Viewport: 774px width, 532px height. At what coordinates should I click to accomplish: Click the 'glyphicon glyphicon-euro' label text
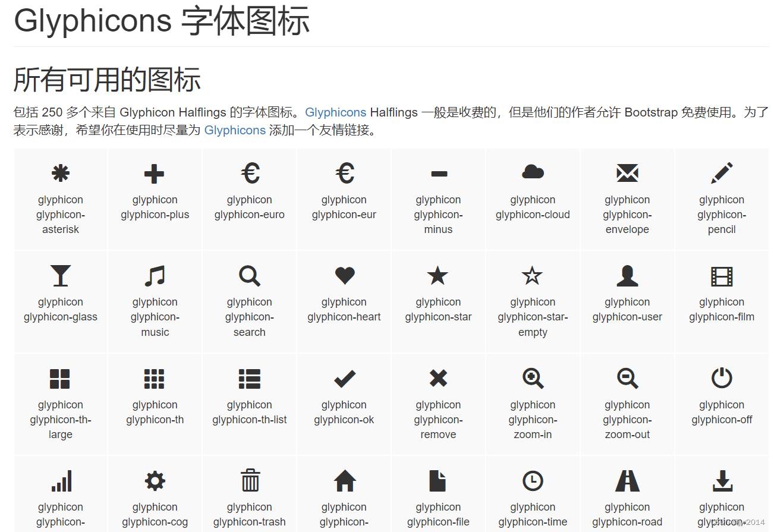point(250,207)
